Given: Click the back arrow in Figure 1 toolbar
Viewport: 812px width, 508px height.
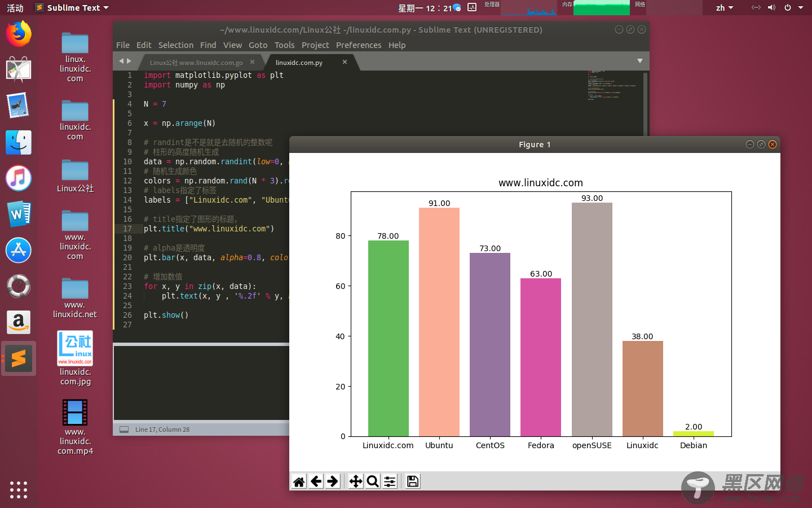Looking at the screenshot, I should point(316,481).
